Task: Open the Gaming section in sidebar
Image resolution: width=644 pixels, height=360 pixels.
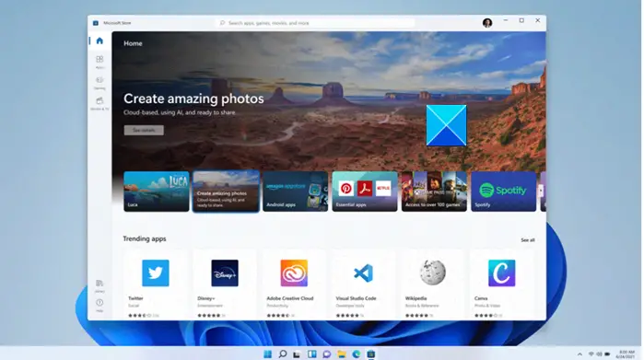Action: [x=100, y=83]
